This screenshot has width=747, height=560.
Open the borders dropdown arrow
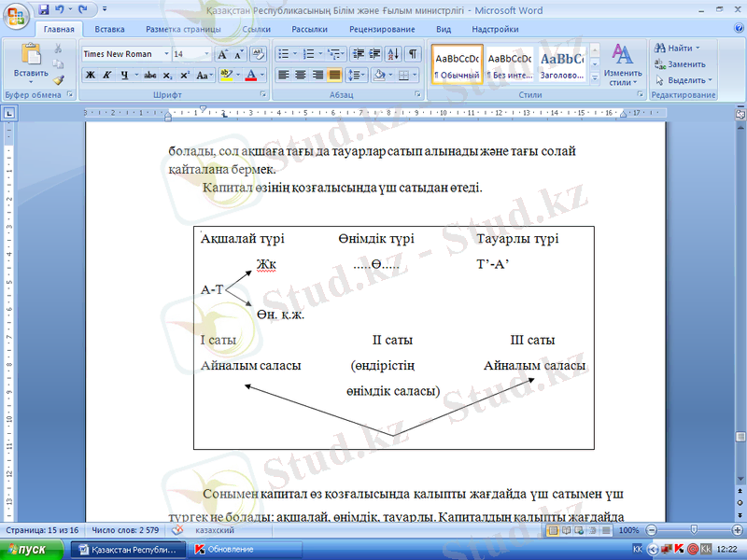pyautogui.click(x=415, y=76)
